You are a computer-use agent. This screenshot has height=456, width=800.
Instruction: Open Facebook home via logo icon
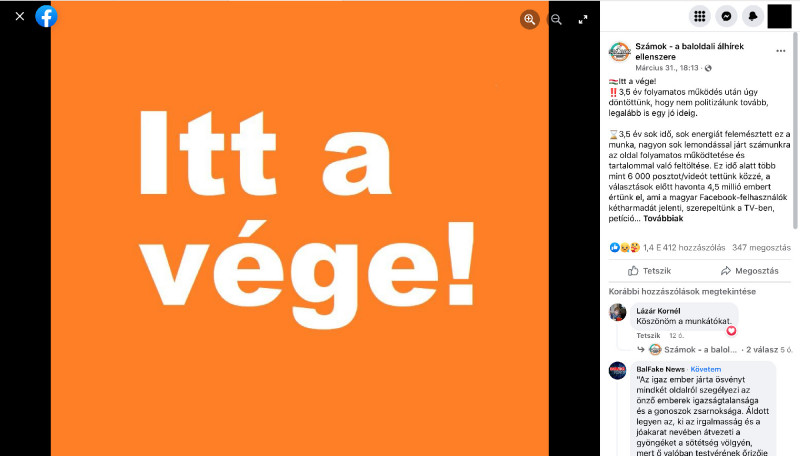(46, 16)
